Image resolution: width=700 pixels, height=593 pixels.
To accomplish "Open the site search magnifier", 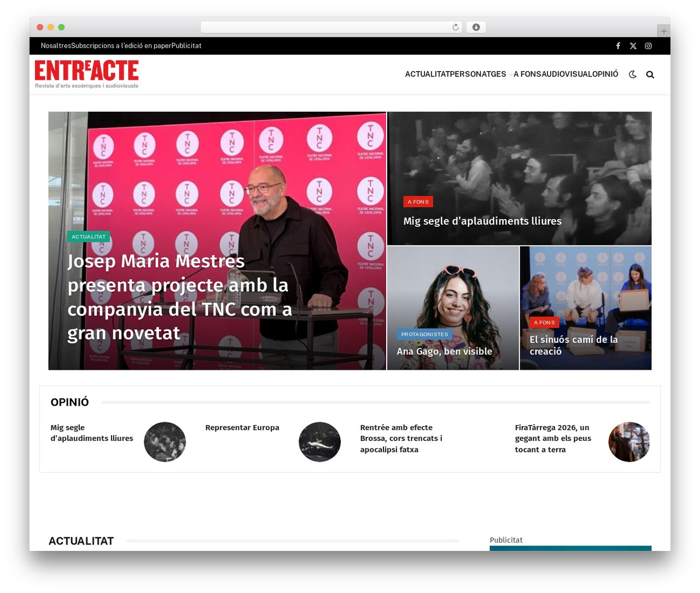I will 650,74.
